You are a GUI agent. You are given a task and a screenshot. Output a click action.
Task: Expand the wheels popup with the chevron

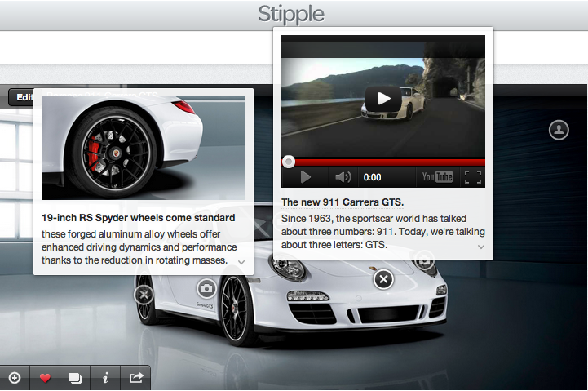(x=241, y=262)
